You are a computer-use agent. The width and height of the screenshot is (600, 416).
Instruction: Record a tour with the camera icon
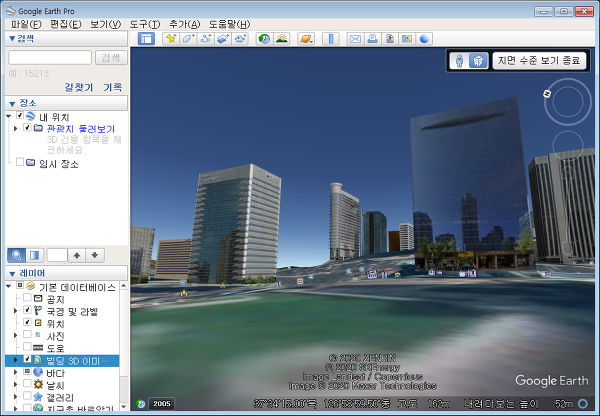click(x=240, y=39)
